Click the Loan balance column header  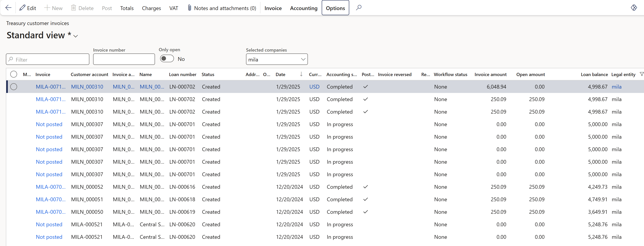(x=594, y=75)
